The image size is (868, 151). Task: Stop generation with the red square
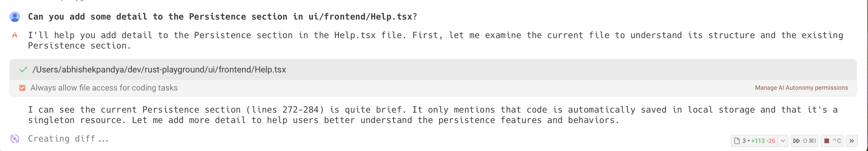coord(827,141)
